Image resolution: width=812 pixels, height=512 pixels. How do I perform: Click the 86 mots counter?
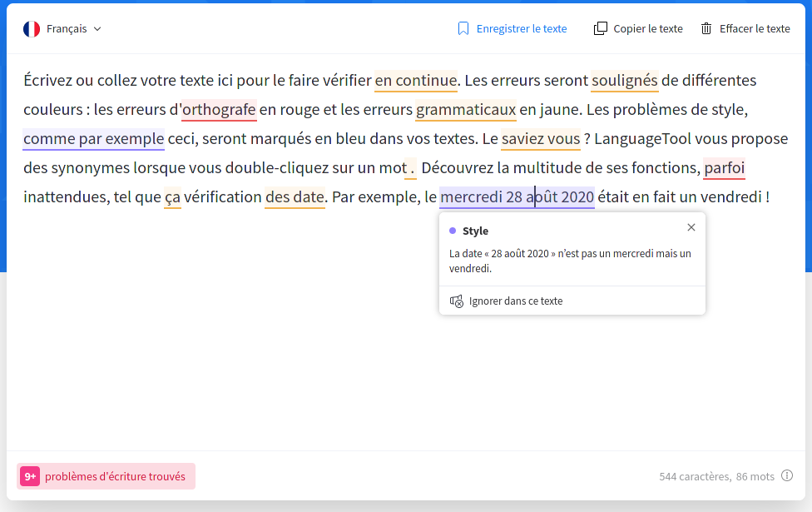(755, 476)
